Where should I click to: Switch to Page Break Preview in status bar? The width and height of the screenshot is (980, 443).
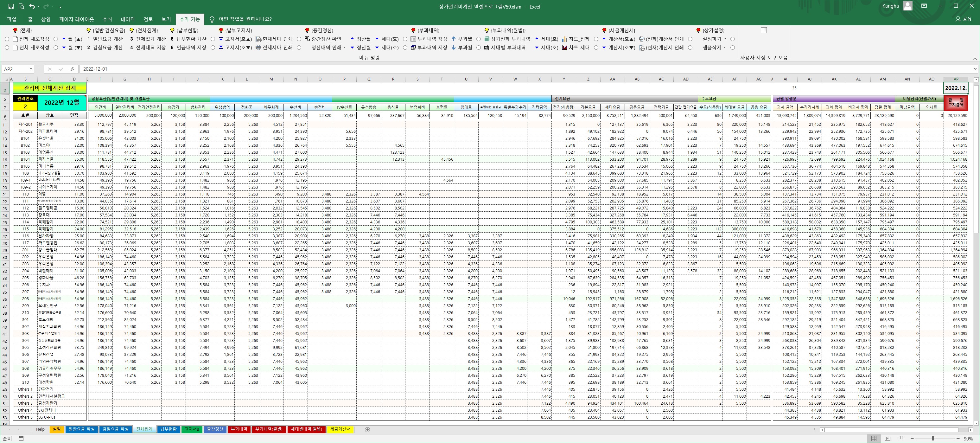coord(901,439)
